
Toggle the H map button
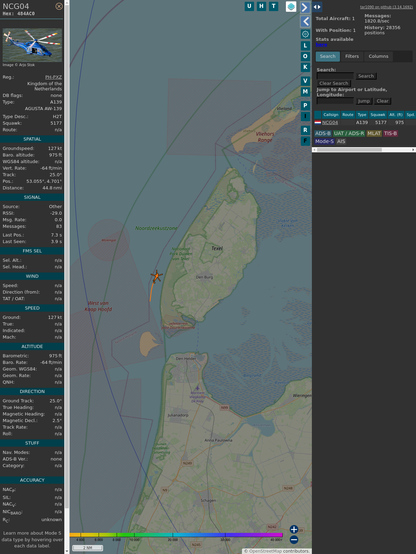261,6
